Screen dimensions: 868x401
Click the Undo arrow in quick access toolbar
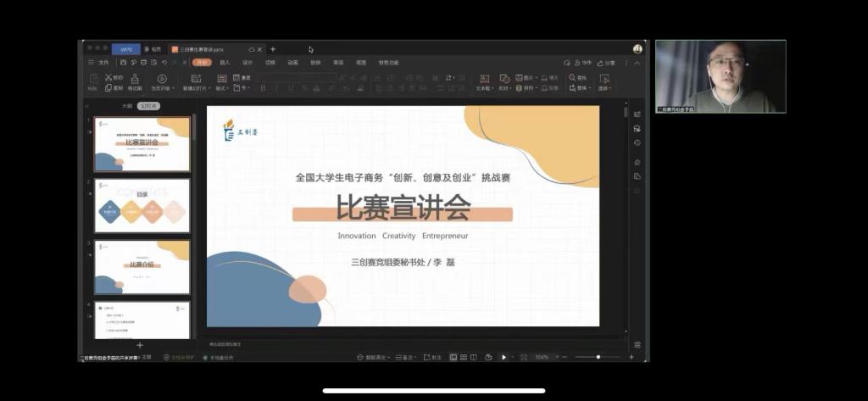163,62
